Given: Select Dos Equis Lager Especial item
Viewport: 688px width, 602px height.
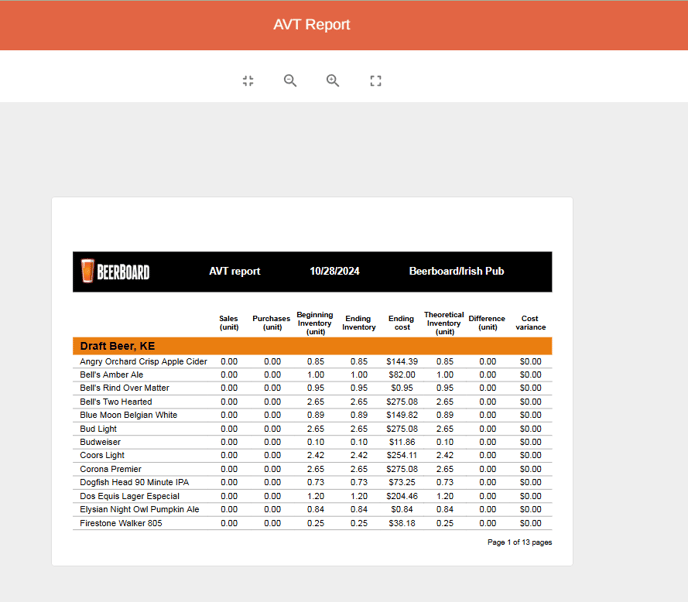Looking at the screenshot, I should point(129,496).
